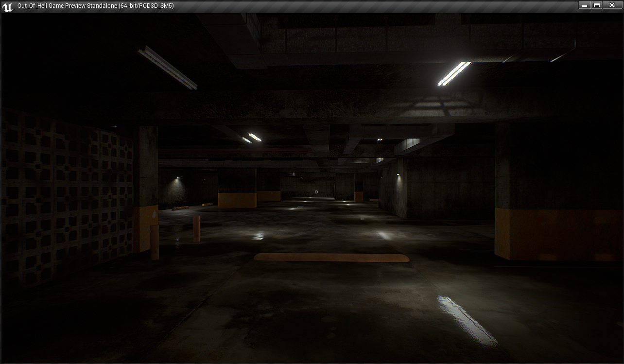Click the standing orange bollard post

pyautogui.click(x=196, y=228)
